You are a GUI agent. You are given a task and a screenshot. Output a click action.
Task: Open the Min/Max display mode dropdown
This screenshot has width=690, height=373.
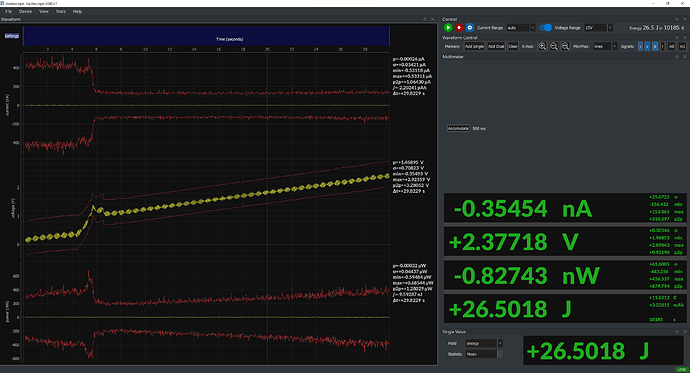pos(605,46)
